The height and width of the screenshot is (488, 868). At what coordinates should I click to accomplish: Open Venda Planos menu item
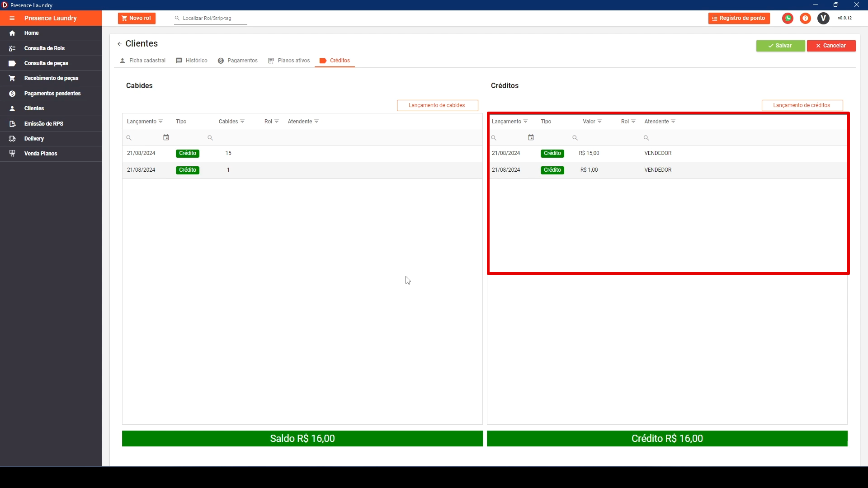(x=51, y=154)
